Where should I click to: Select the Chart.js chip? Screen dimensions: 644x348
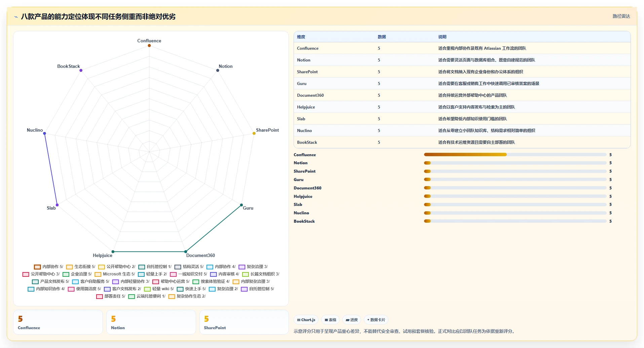(306, 320)
